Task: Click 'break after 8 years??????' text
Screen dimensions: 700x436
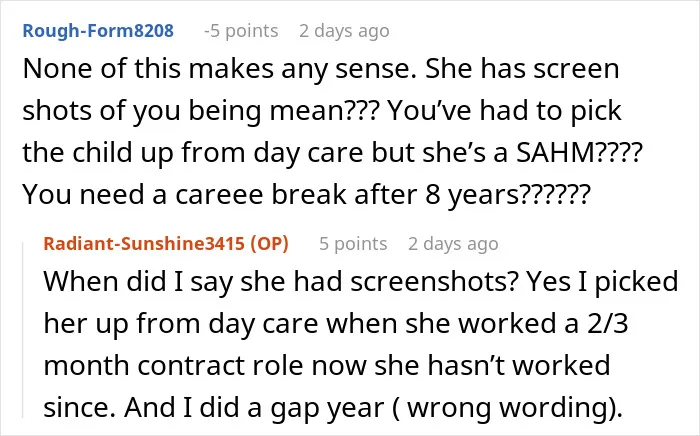Action: click(431, 195)
